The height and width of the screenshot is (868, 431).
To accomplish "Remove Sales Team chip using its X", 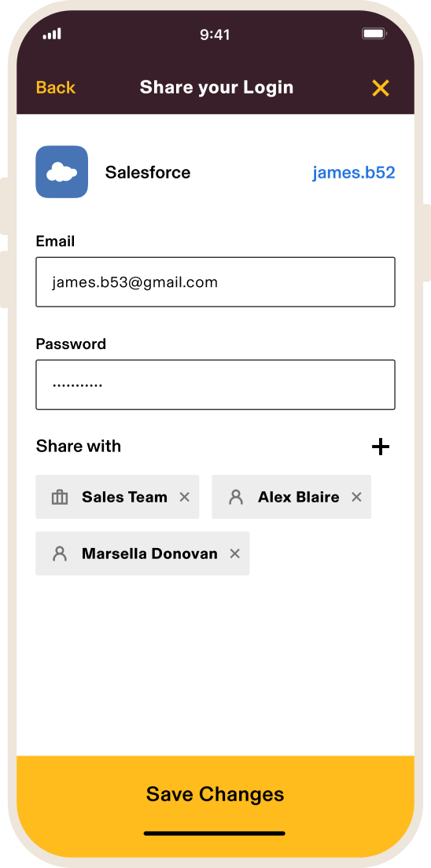I will tap(185, 497).
